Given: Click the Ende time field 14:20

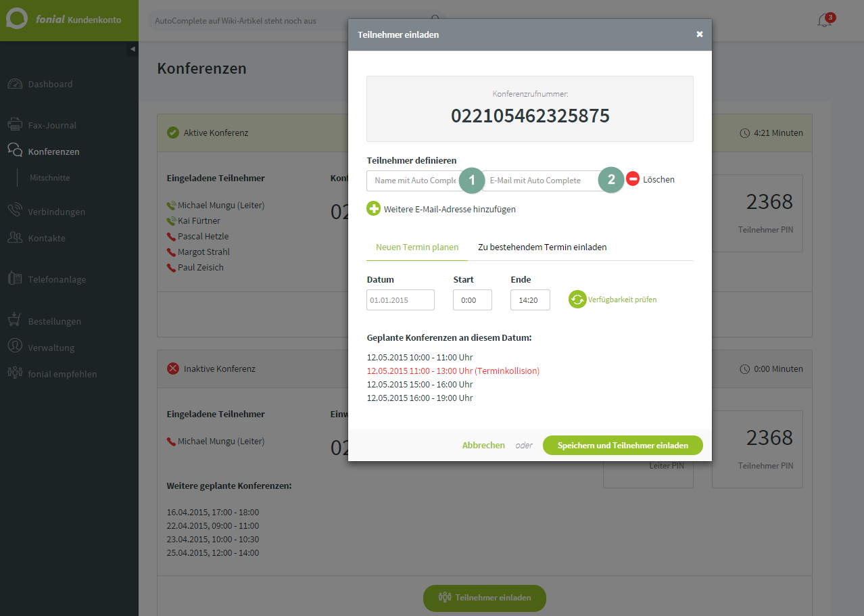Looking at the screenshot, I should (x=530, y=300).
